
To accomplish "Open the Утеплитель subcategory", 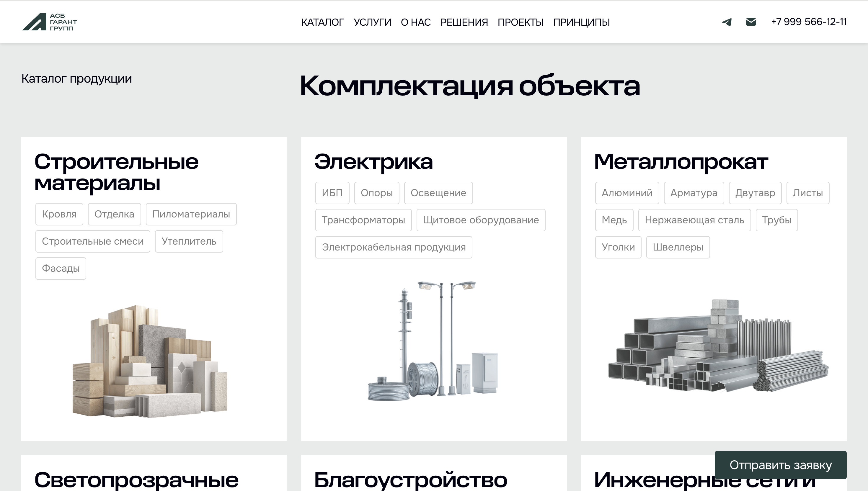I will pyautogui.click(x=189, y=241).
